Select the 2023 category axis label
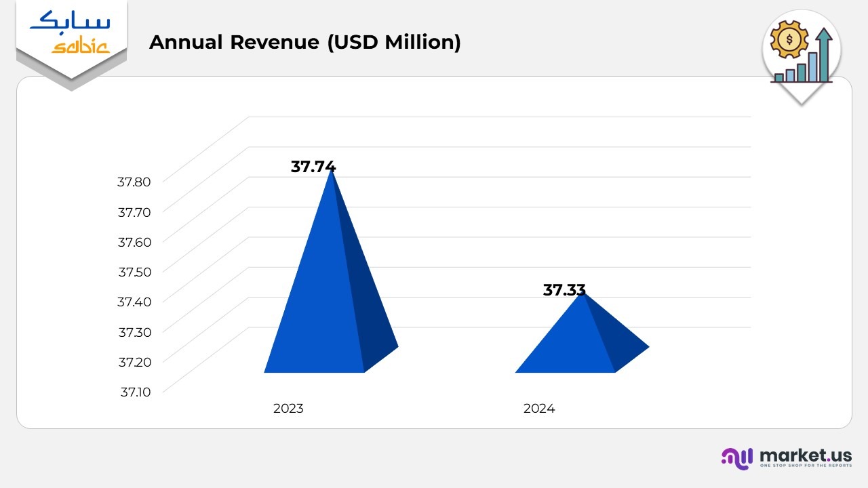868x488 pixels. [x=288, y=409]
